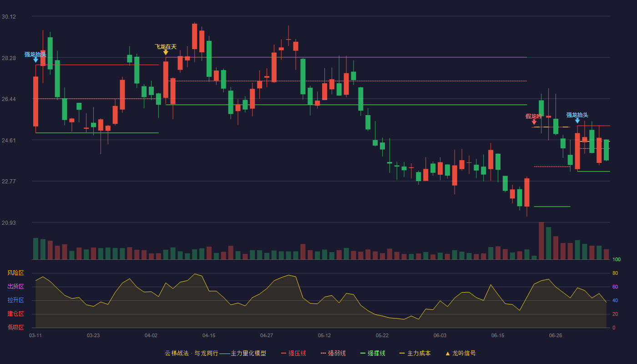
Task: Toggle the 强弱线 legend entry
Action: pos(333,353)
